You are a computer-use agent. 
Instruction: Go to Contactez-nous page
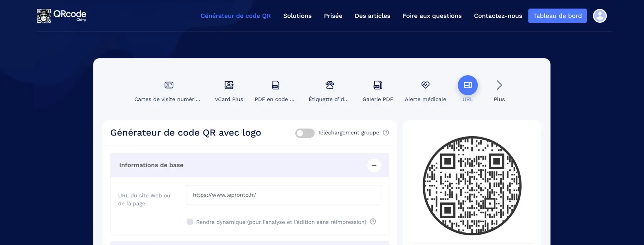click(498, 16)
